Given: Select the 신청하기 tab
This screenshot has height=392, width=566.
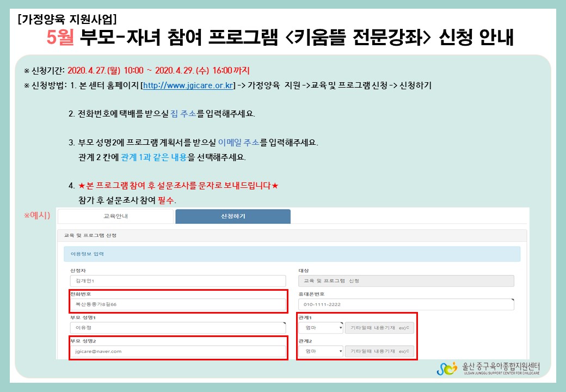Looking at the screenshot, I should [x=233, y=216].
